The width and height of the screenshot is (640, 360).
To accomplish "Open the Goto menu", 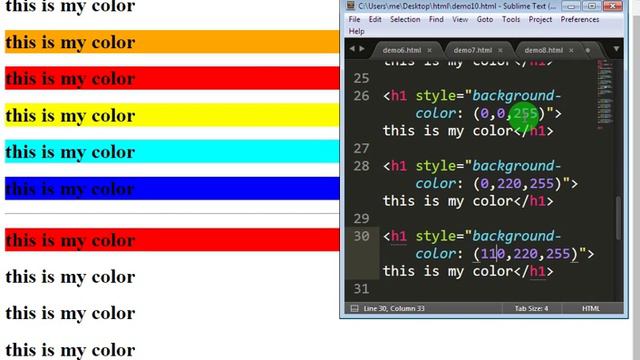I will click(485, 19).
